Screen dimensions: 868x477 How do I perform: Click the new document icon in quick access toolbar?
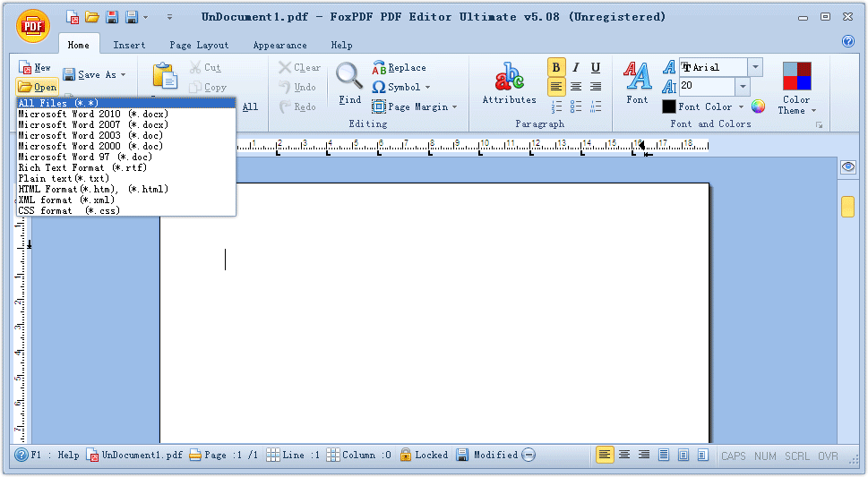point(73,17)
